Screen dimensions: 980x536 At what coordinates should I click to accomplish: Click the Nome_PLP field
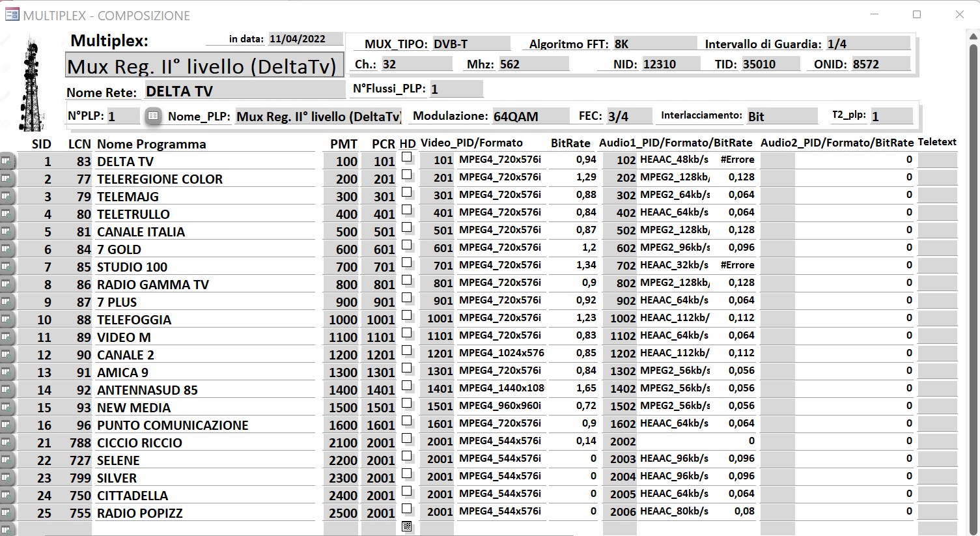click(318, 116)
